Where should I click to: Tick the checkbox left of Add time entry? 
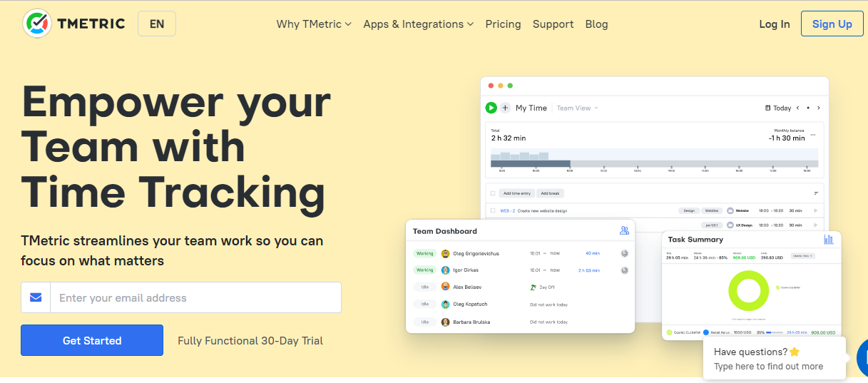tap(493, 193)
